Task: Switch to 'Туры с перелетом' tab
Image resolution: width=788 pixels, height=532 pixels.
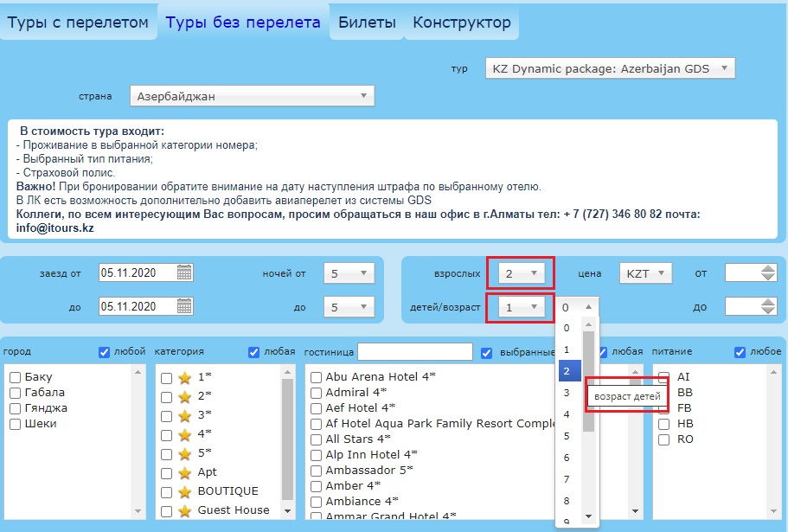Action: [78, 22]
